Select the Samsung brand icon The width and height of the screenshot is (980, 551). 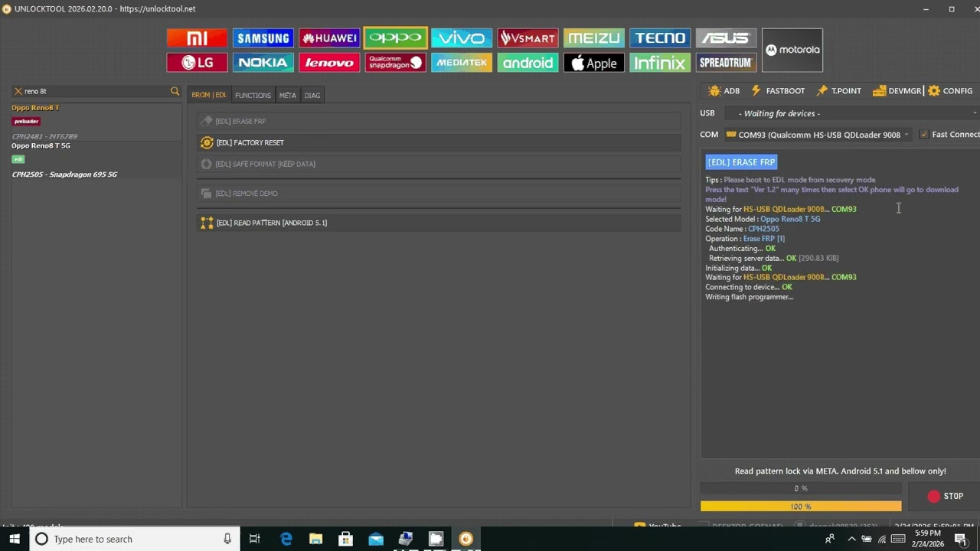pyautogui.click(x=263, y=37)
